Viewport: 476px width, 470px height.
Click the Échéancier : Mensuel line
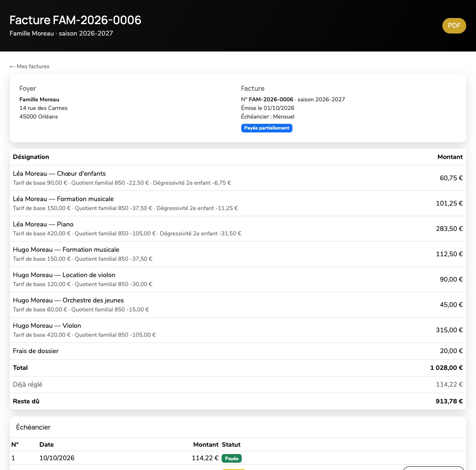pos(268,116)
